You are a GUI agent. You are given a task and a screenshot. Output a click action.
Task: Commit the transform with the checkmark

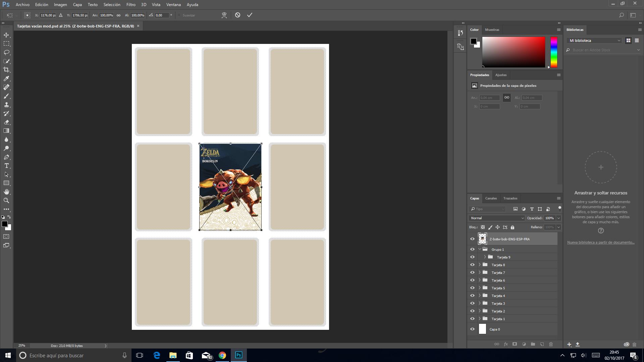pyautogui.click(x=250, y=15)
